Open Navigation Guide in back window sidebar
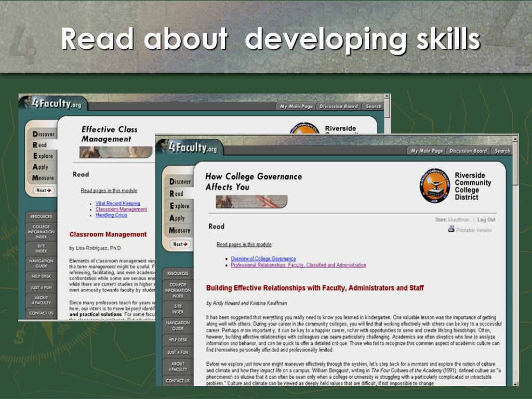Image resolution: width=532 pixels, height=399 pixels. pos(42,263)
